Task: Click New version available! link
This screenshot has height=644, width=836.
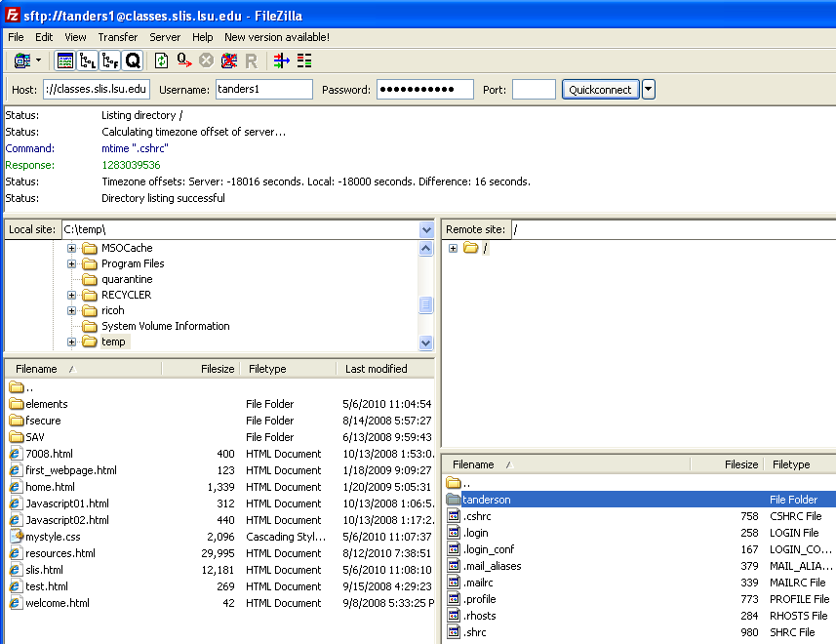Action: (276, 37)
